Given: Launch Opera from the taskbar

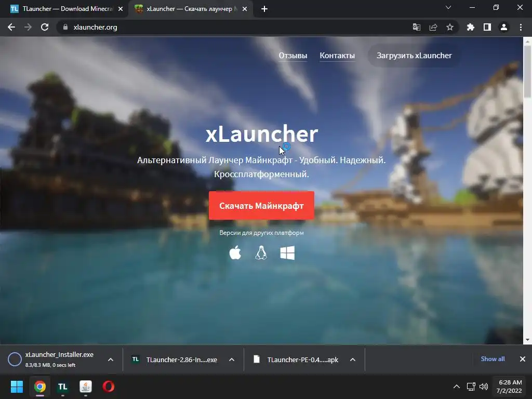Looking at the screenshot, I should tap(109, 387).
